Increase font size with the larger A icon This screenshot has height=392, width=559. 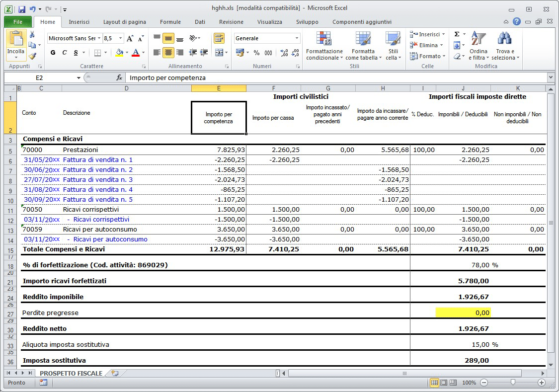(130, 38)
